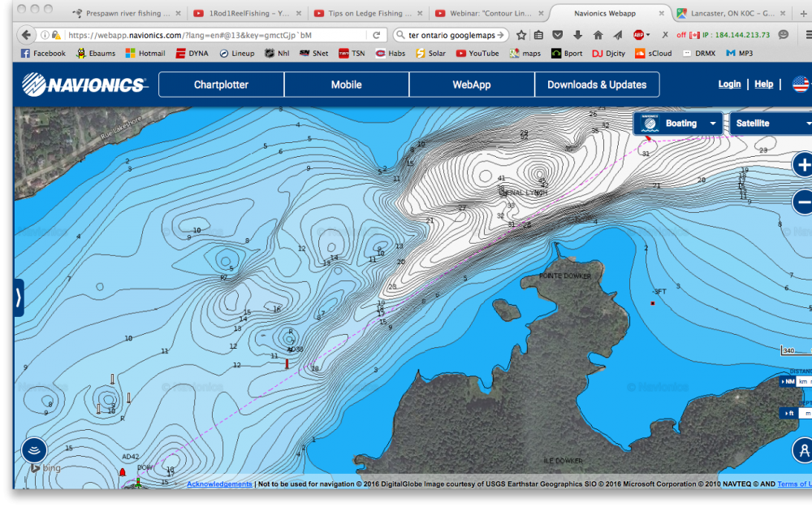812x508 pixels.
Task: Open the distance measuring compass tool
Action: tap(803, 450)
